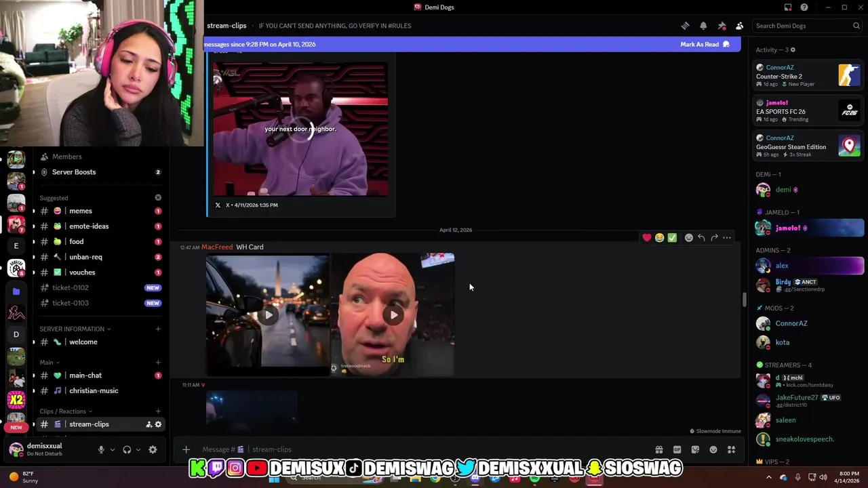Screen dimensions: 868x488
Task: Open the ticket-0102 channel
Action: point(100,287)
